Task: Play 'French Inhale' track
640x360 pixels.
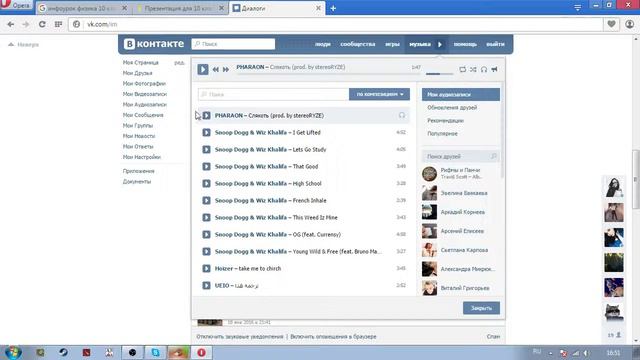Action: pos(207,201)
